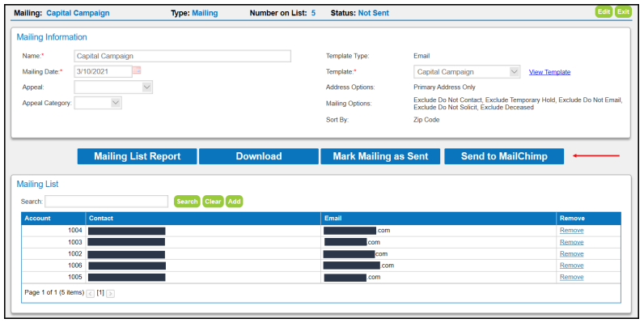Expand the Appeal dropdown
The image size is (644, 323).
point(147,87)
